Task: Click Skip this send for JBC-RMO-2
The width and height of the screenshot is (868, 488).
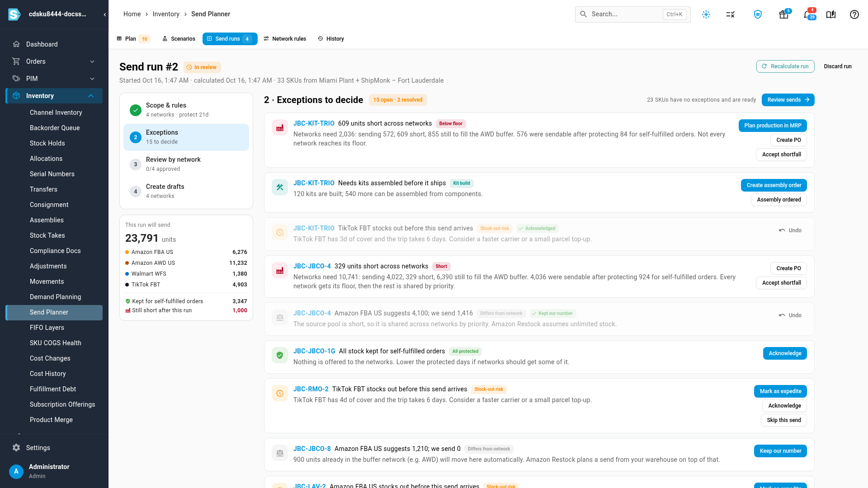Action: [x=783, y=420]
